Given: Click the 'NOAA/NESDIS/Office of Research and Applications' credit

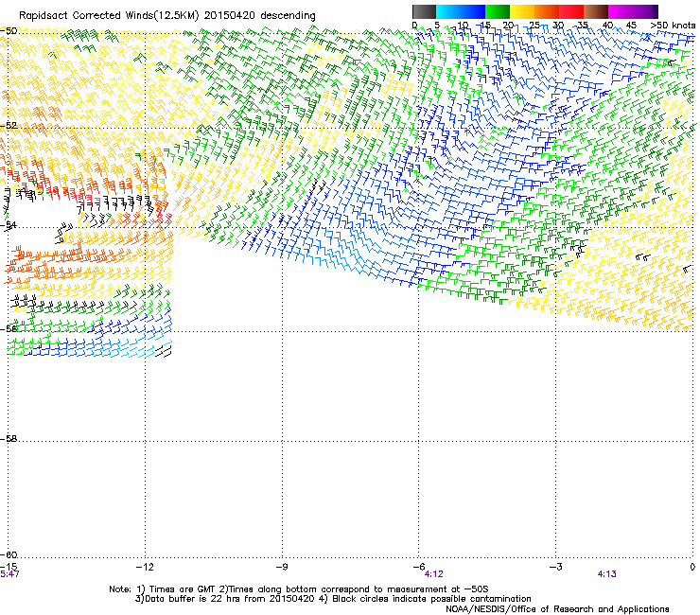Looking at the screenshot, I should click(x=557, y=609).
